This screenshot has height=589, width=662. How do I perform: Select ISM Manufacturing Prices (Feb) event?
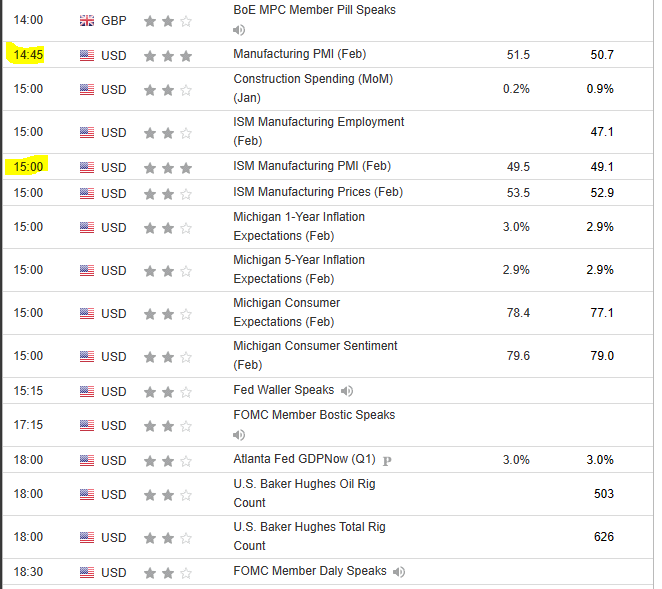pyautogui.click(x=317, y=192)
